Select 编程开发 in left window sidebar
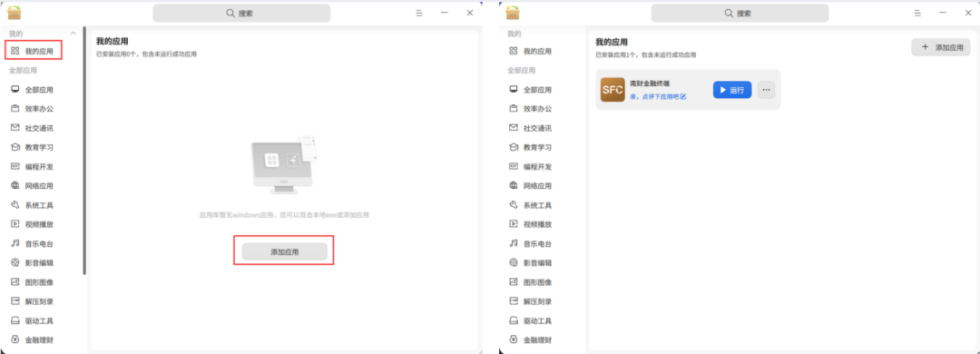Image resolution: width=980 pixels, height=354 pixels. tap(34, 166)
